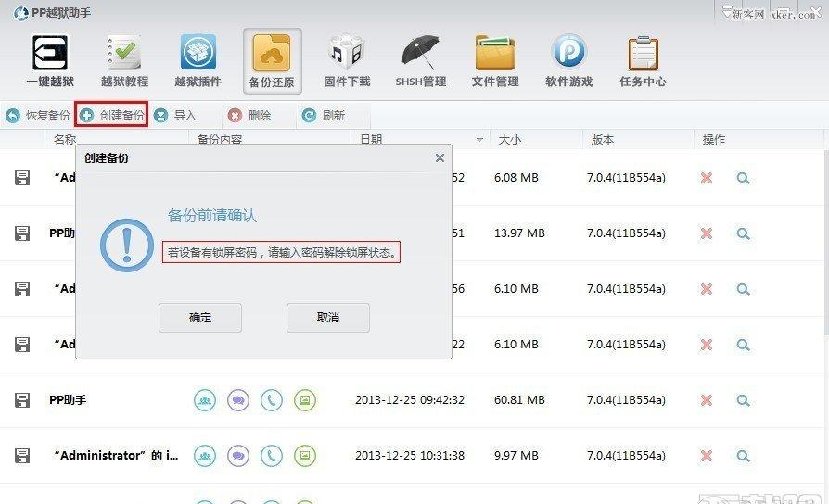Delete the 13.97 MB backup row
This screenshot has height=504, width=829.
click(x=707, y=233)
